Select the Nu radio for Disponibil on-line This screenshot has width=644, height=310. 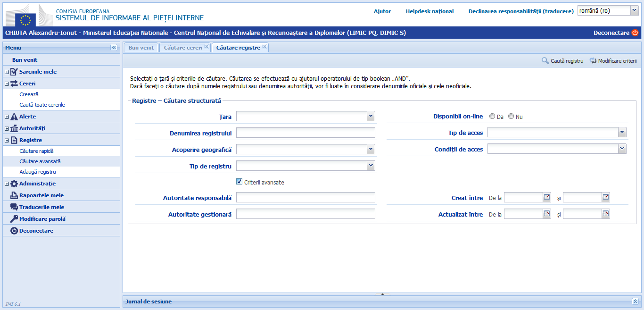(511, 117)
